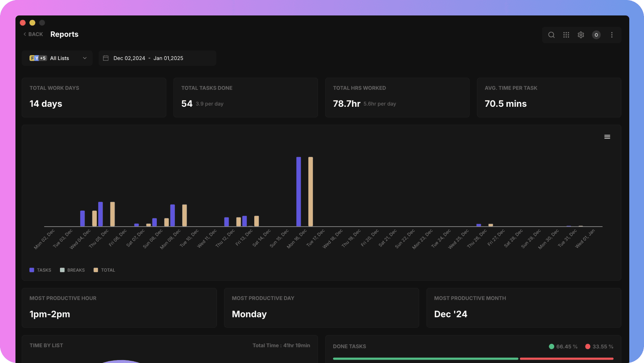
Task: Expand the All Lists dropdown
Action: [x=57, y=58]
